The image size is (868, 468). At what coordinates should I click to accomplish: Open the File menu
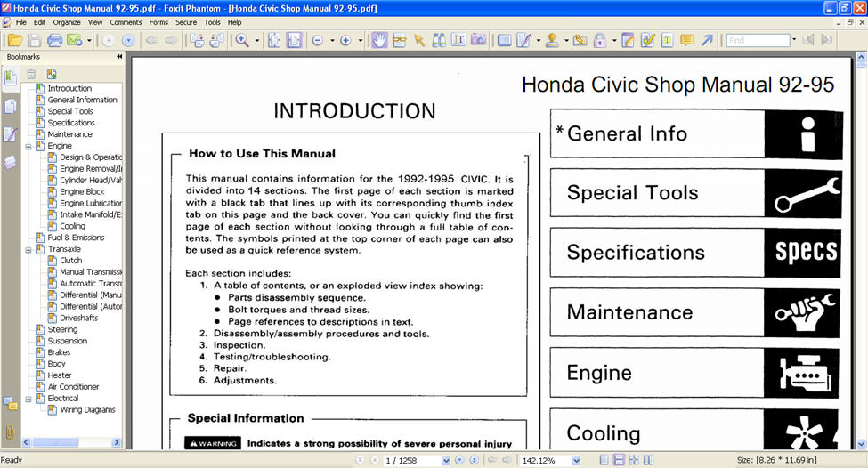point(21,22)
